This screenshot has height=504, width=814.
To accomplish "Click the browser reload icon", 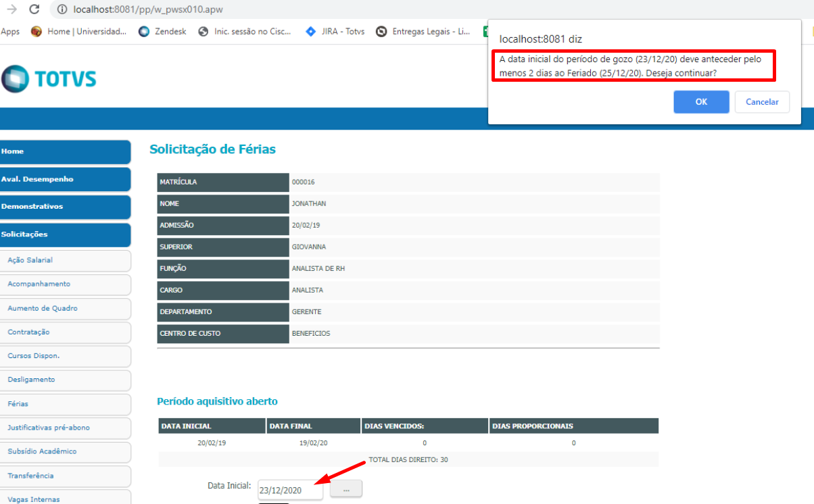I will [x=34, y=9].
